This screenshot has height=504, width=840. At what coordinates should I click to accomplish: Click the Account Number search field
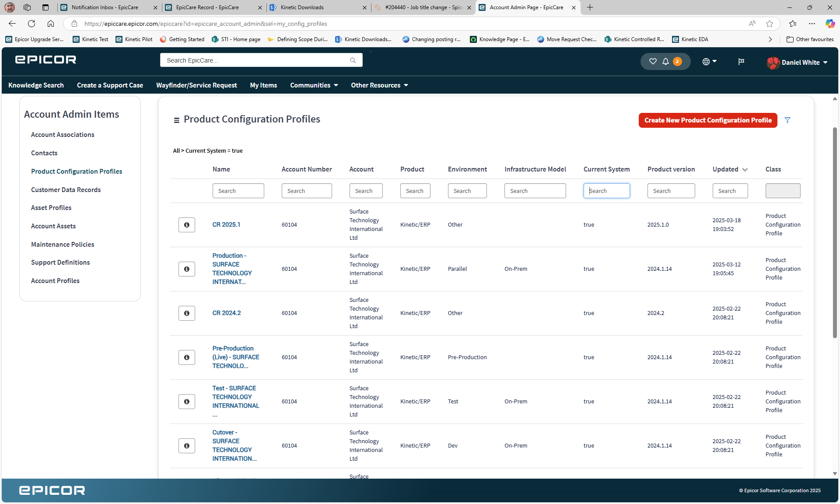(x=307, y=191)
